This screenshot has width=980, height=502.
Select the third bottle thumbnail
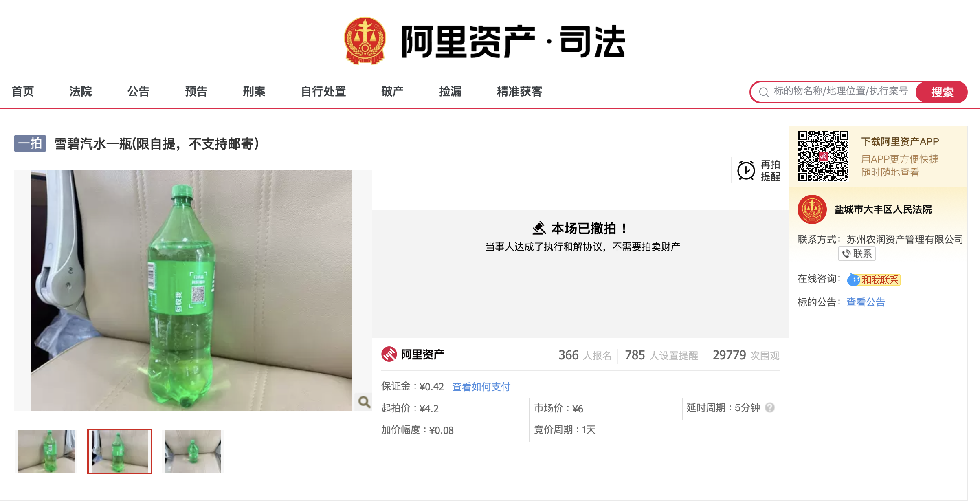click(193, 451)
